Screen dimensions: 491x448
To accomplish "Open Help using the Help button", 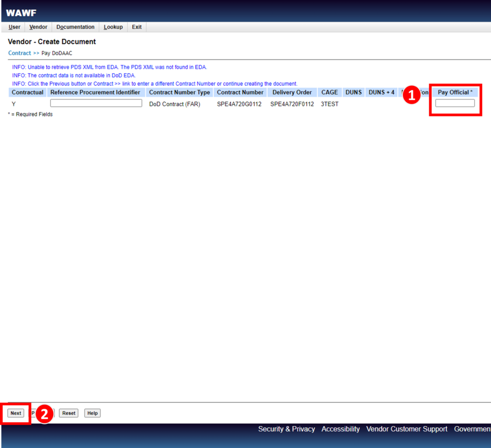I will 92,413.
